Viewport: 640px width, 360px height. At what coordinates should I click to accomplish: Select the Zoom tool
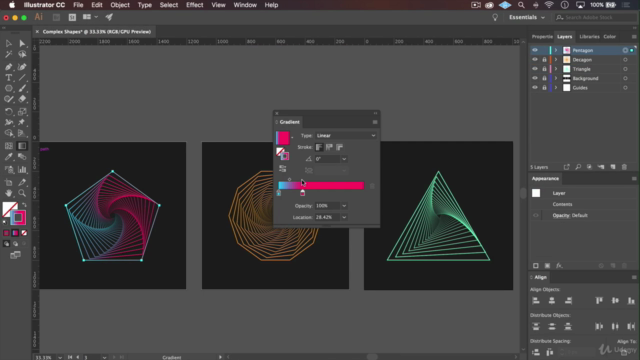22,193
